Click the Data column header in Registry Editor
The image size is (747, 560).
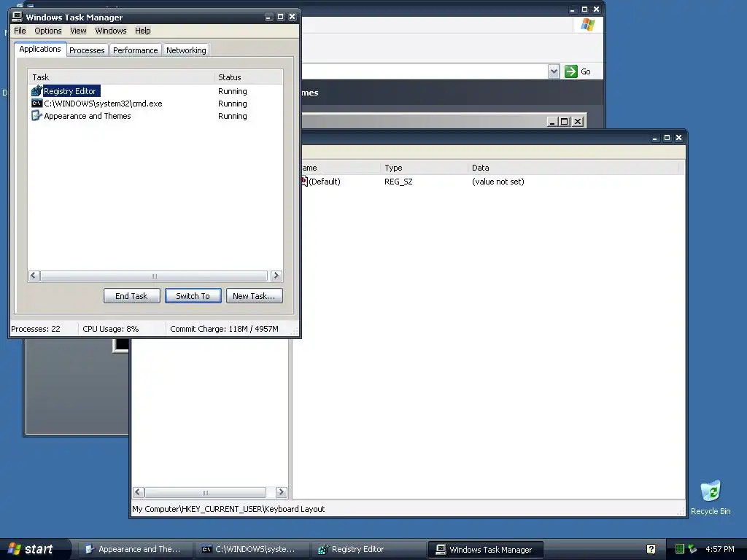coord(573,168)
